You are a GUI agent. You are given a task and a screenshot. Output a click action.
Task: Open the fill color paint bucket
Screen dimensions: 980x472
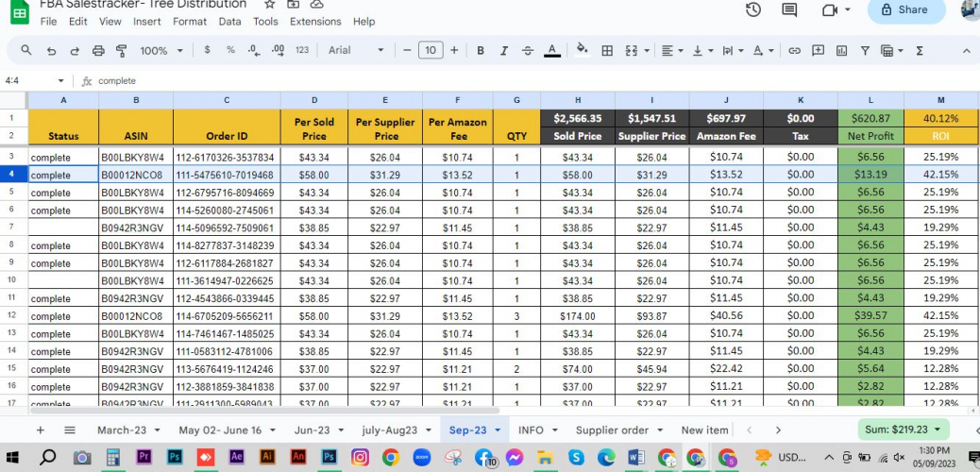click(x=582, y=50)
